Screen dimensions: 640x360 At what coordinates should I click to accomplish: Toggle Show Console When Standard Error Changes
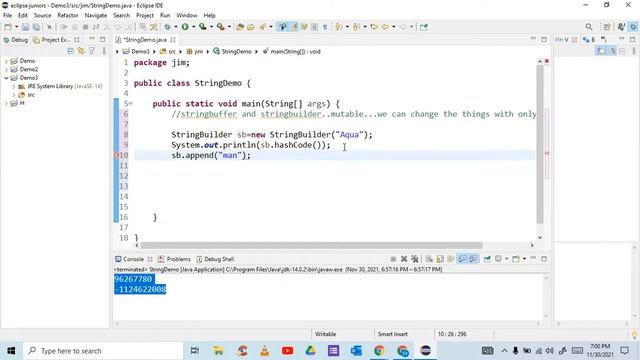pos(473,259)
